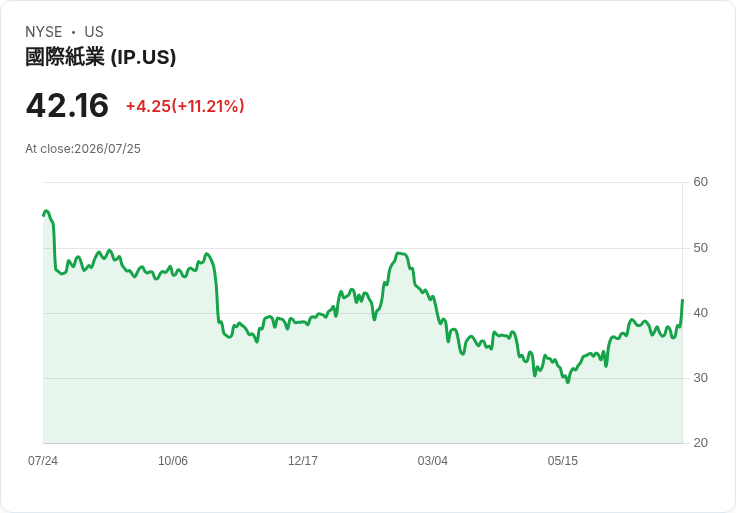736x513 pixels.
Task: Click the 50 price axis label
Action: pyautogui.click(x=700, y=248)
